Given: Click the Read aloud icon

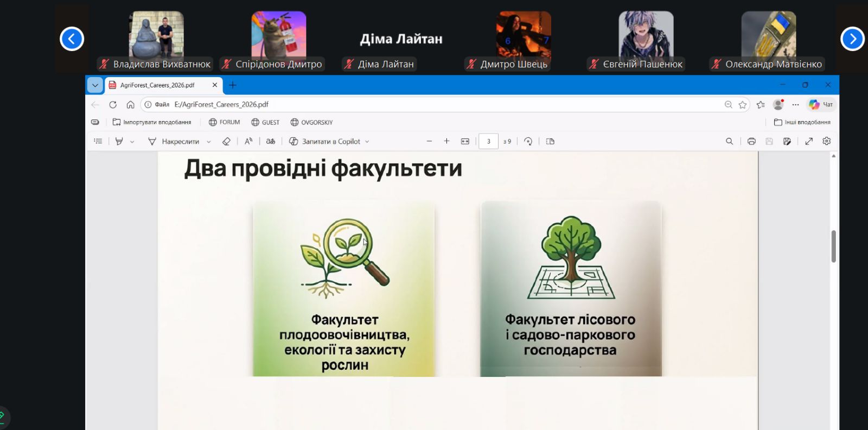Looking at the screenshot, I should click(248, 141).
